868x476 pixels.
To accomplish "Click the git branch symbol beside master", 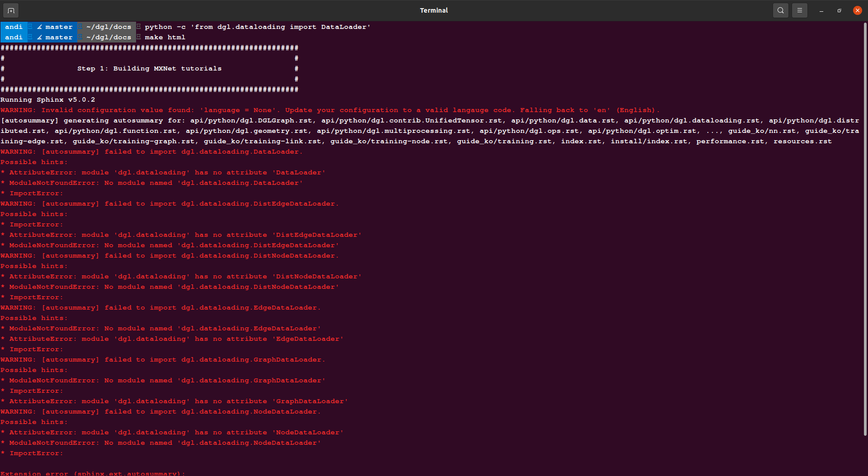I will coord(39,27).
